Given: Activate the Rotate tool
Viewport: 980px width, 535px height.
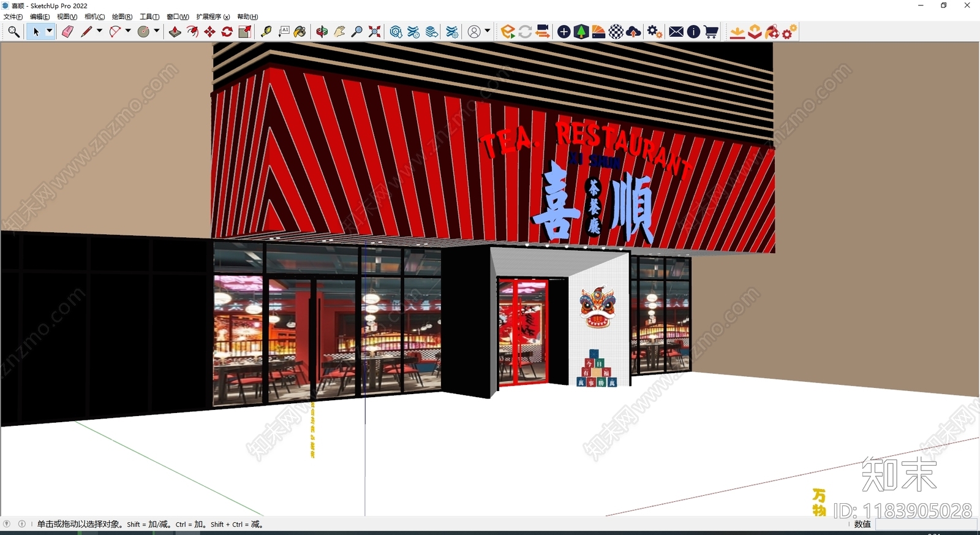Looking at the screenshot, I should (x=227, y=32).
